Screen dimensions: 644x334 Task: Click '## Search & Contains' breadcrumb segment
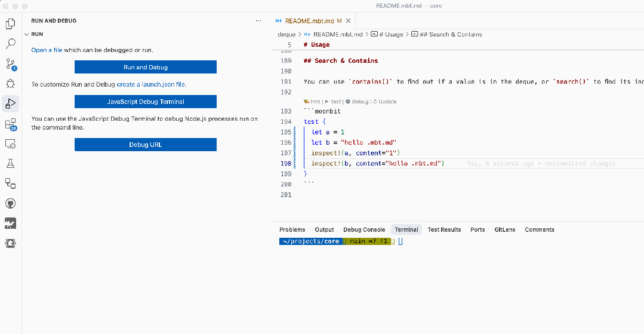pyautogui.click(x=447, y=34)
